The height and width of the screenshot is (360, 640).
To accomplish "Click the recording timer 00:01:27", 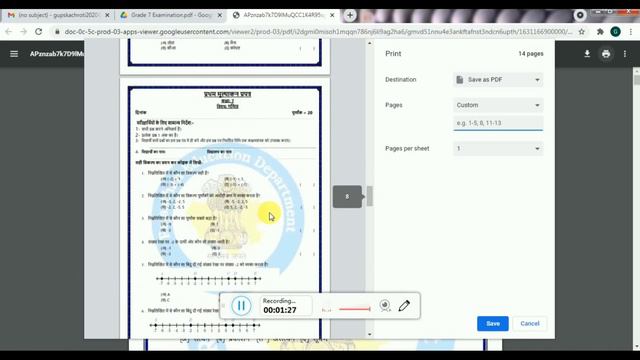I will coord(280,310).
